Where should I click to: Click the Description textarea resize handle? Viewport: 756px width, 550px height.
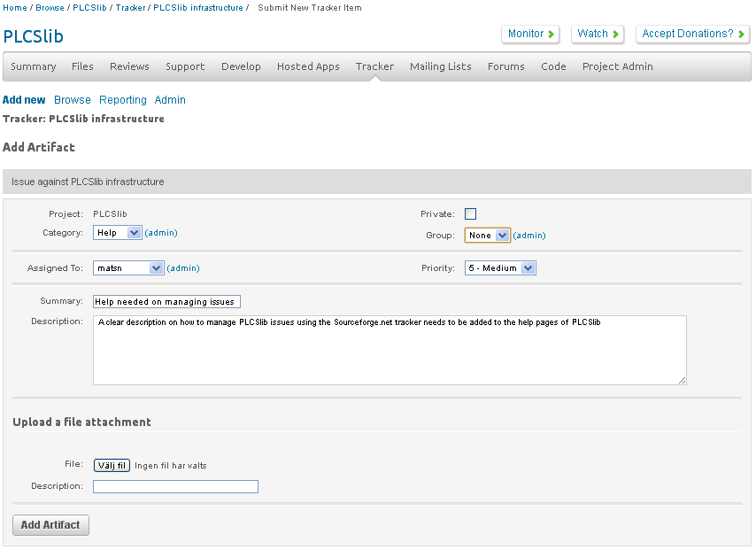(x=682, y=380)
